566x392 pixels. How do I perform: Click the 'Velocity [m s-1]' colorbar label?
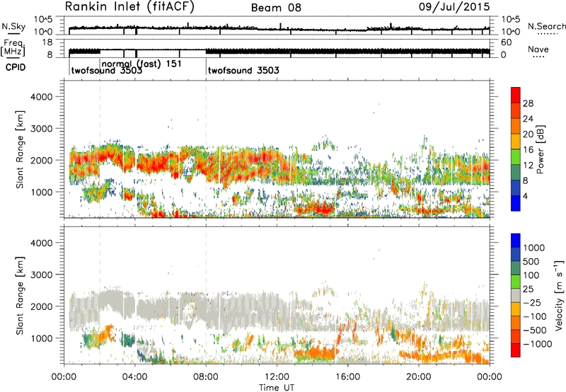click(559, 295)
